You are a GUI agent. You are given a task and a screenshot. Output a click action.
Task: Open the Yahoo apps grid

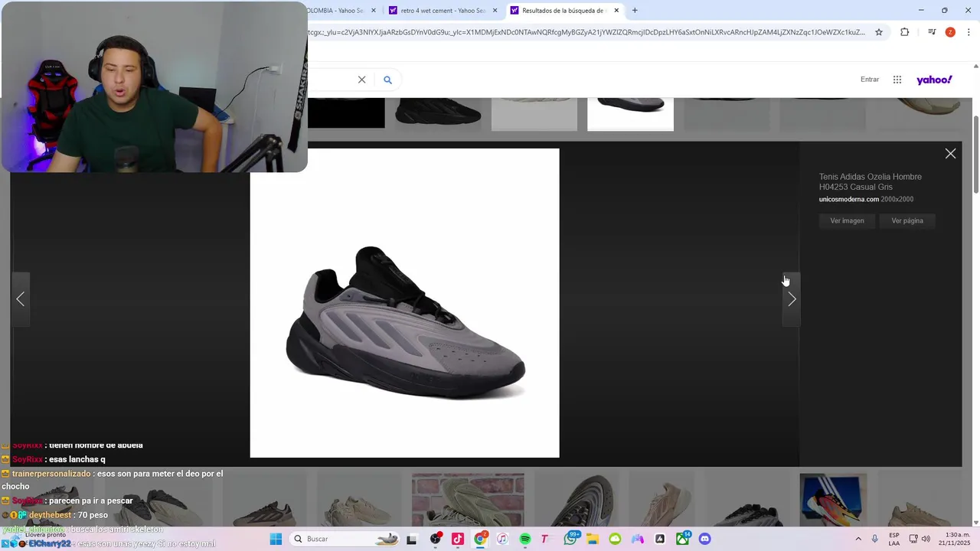click(897, 80)
